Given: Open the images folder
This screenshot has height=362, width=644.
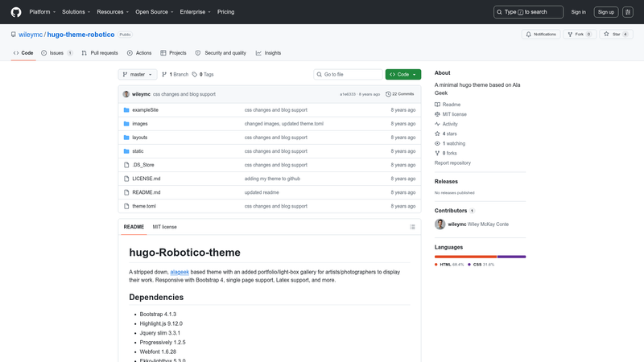Looking at the screenshot, I should pos(139,124).
